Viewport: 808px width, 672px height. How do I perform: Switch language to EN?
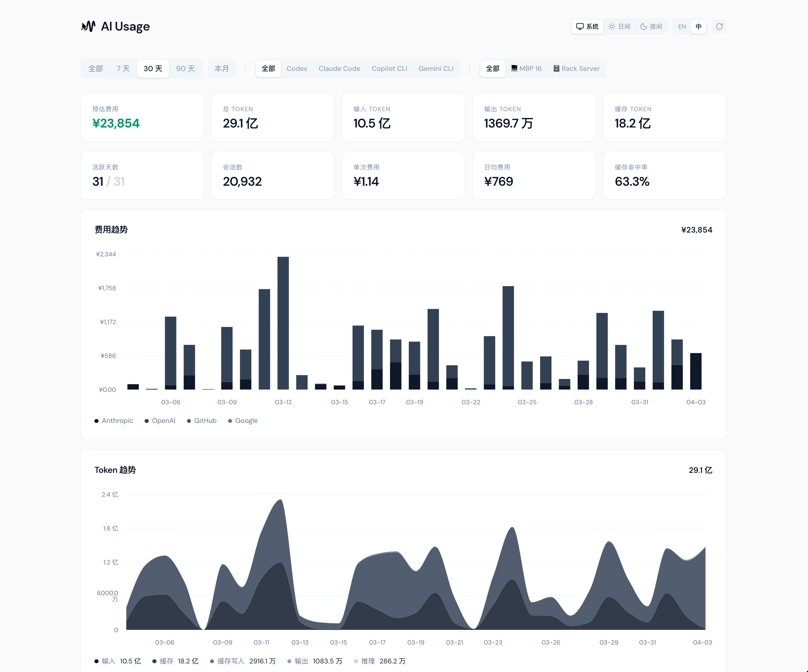tap(682, 27)
